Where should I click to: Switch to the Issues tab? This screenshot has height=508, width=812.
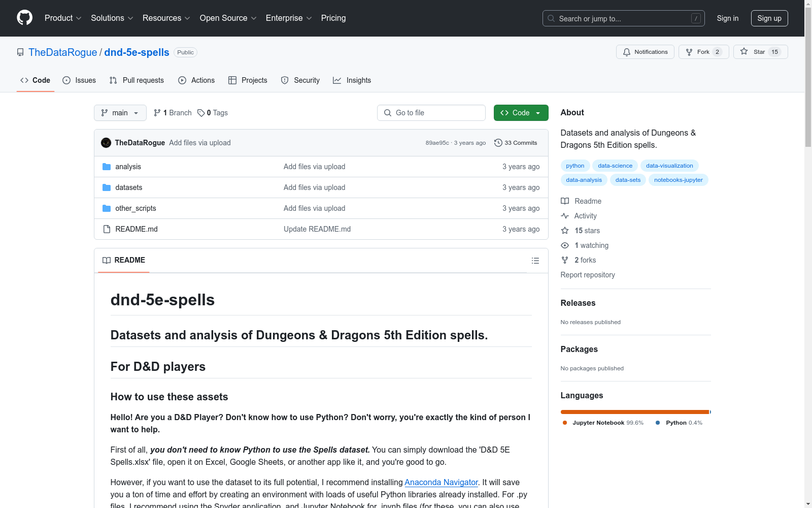coord(79,80)
